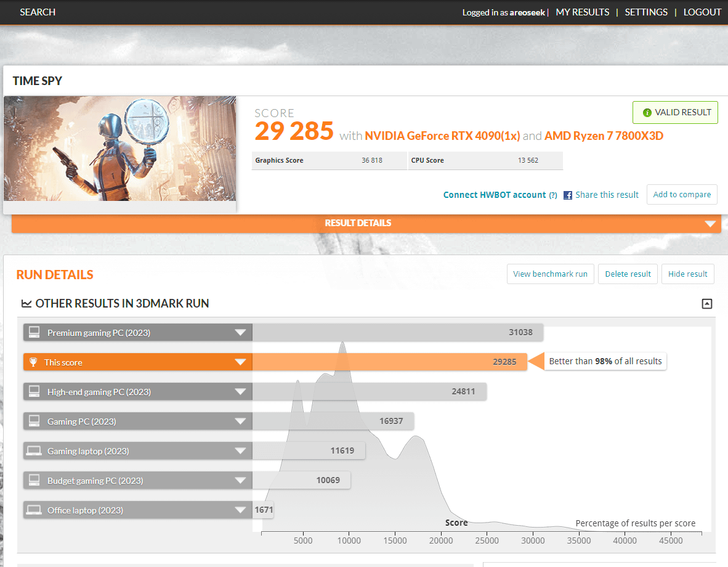
Task: Click the View benchmark run button
Action: click(x=550, y=274)
